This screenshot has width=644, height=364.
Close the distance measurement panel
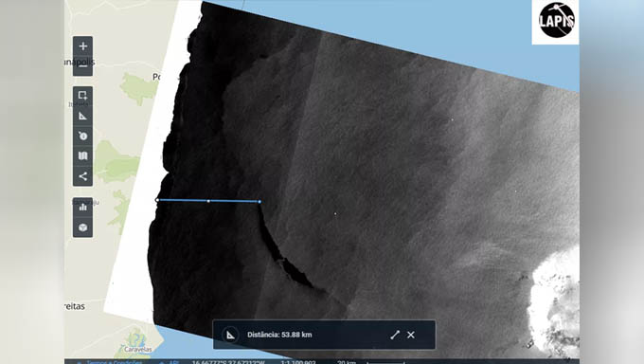click(411, 335)
